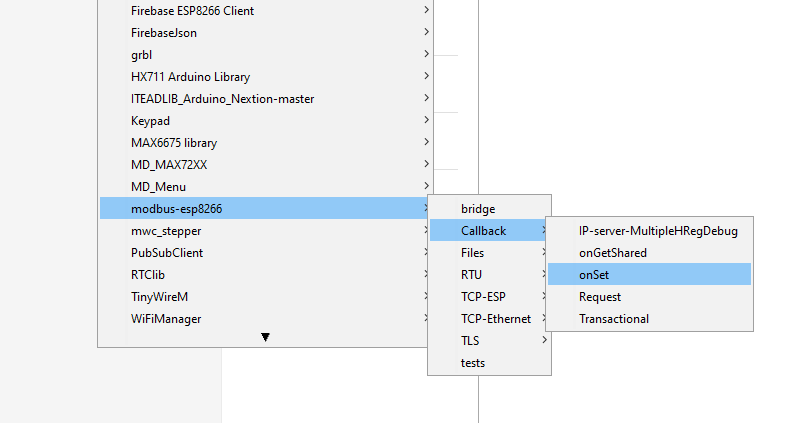Expand the FirebaseJson chevron arrow
Screen dimensions: 796x423
pyautogui.click(x=426, y=31)
